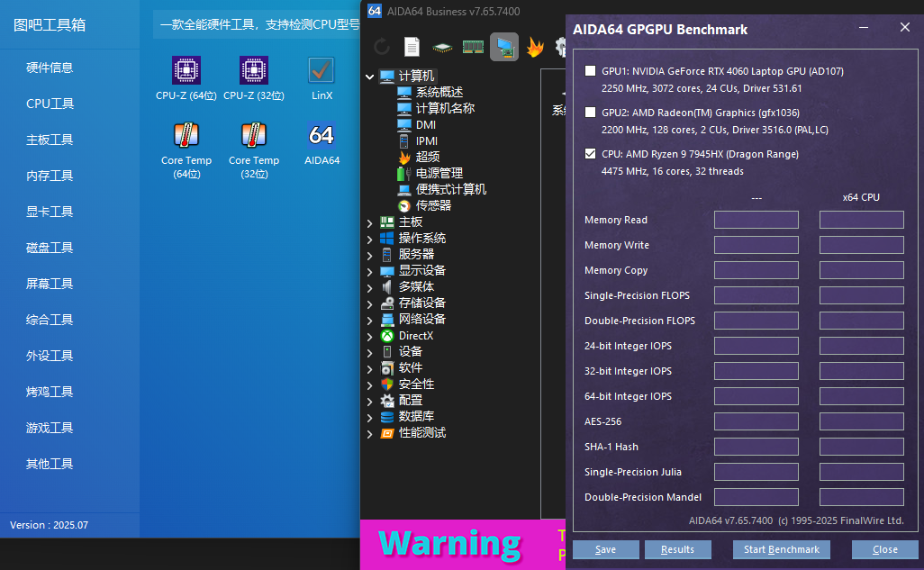Open 硬件信息 in the toolbox sidebar
Image resolution: width=924 pixels, height=570 pixels.
click(50, 68)
